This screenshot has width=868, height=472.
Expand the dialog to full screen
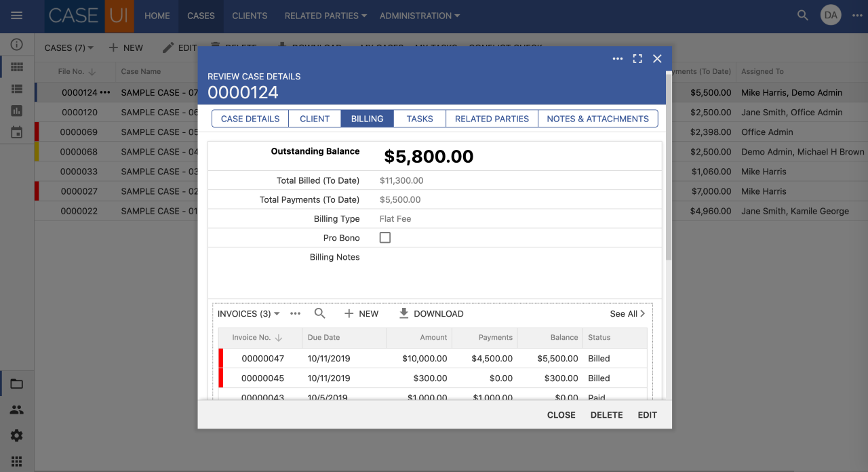pyautogui.click(x=637, y=58)
